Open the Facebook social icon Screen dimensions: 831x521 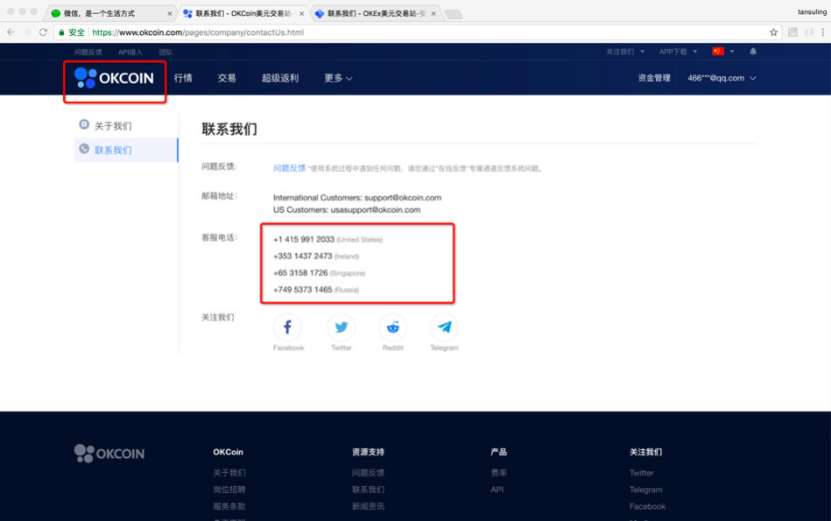pyautogui.click(x=287, y=327)
